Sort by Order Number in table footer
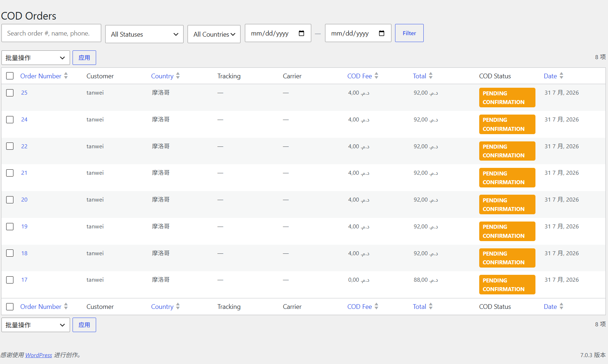The image size is (608, 364). pyautogui.click(x=41, y=307)
